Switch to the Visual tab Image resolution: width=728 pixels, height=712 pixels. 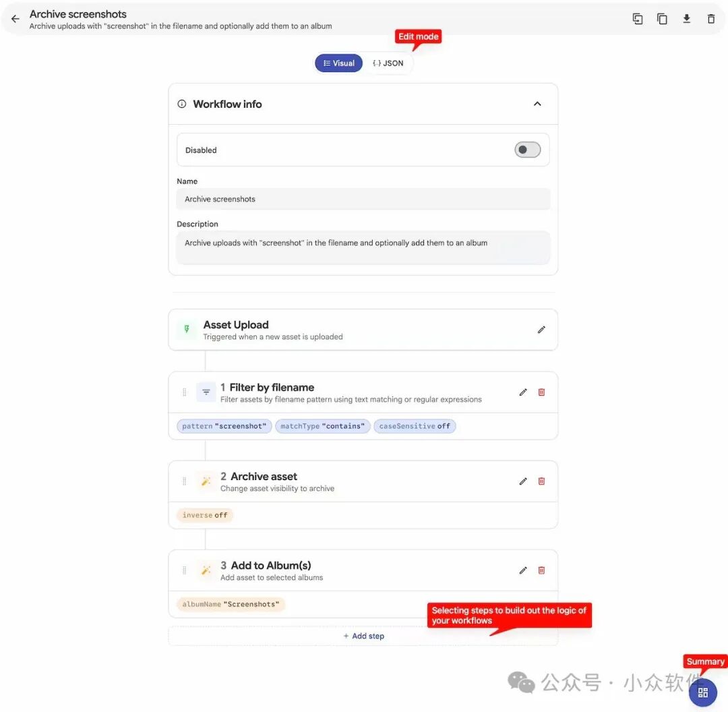[x=338, y=63]
